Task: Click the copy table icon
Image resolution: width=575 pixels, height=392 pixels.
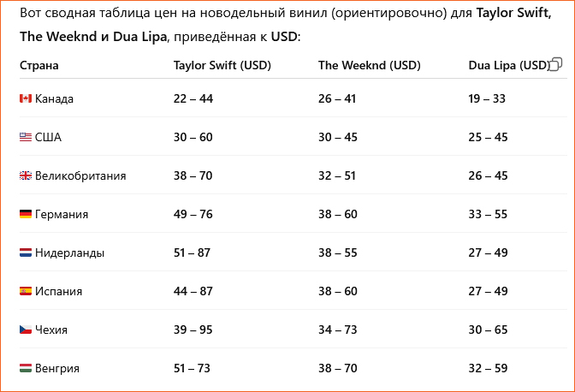Action: 555,64
